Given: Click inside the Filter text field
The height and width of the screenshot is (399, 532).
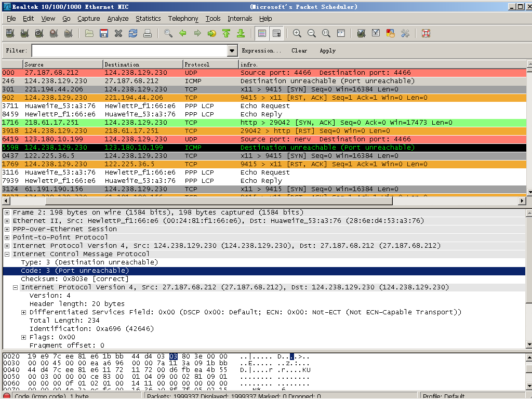Looking at the screenshot, I should (129, 51).
